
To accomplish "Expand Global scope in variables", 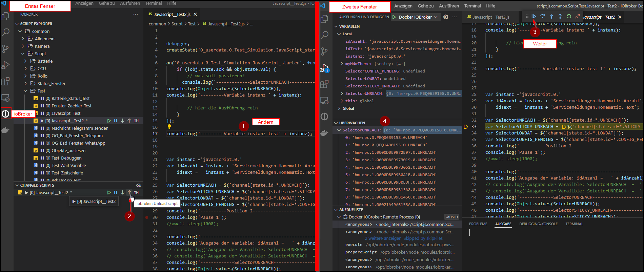I will pos(339,108).
